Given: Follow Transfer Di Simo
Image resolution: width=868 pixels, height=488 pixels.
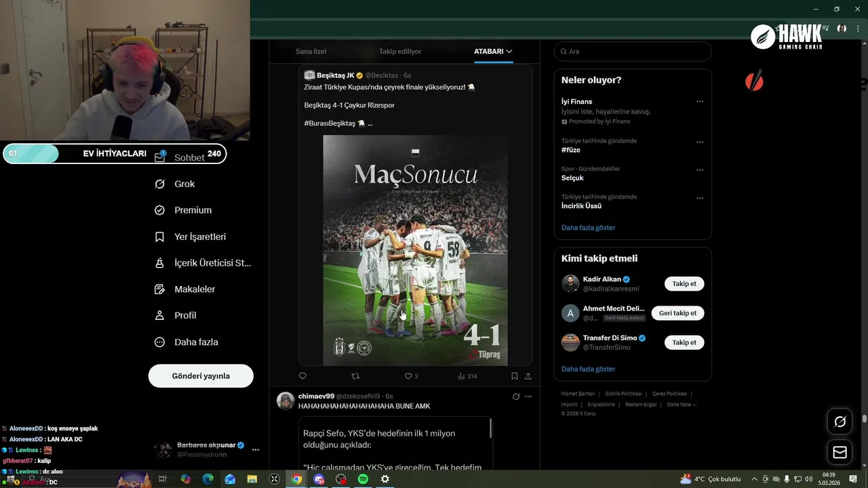Looking at the screenshot, I should (684, 342).
